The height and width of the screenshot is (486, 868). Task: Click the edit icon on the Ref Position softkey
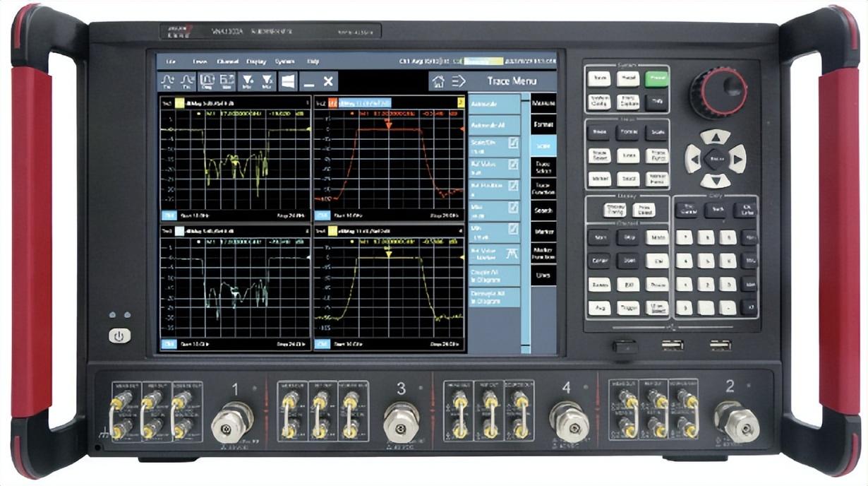click(513, 186)
